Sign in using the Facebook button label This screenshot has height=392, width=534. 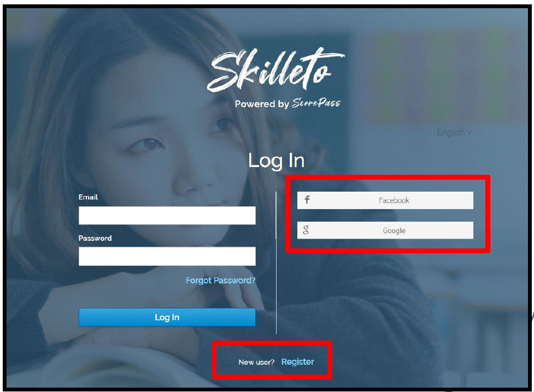tap(394, 200)
